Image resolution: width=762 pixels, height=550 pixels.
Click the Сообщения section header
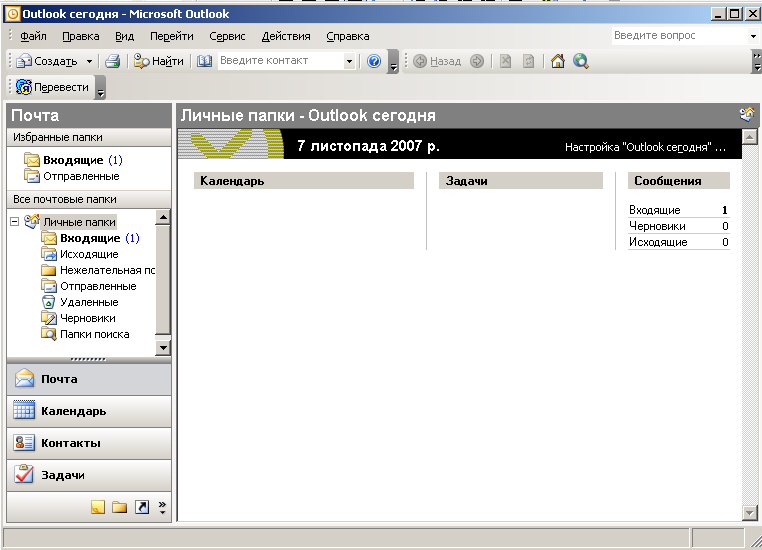679,181
